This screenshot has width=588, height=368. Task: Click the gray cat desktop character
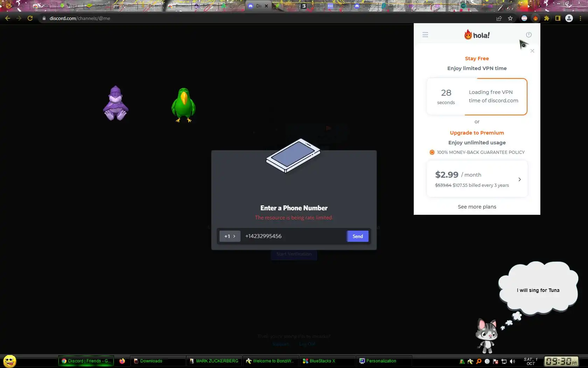pos(487,335)
